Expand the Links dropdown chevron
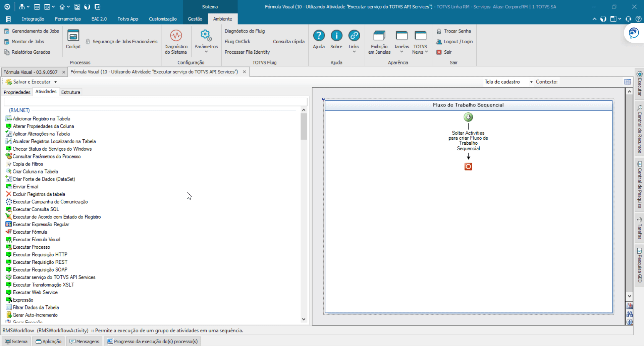Image resolution: width=644 pixels, height=346 pixels. click(354, 52)
